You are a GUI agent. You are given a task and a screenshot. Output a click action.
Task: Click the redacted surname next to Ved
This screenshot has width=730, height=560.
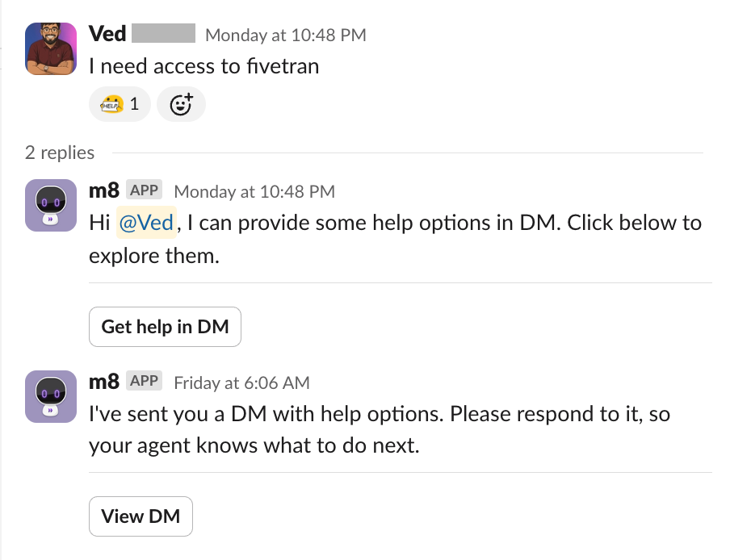(163, 33)
